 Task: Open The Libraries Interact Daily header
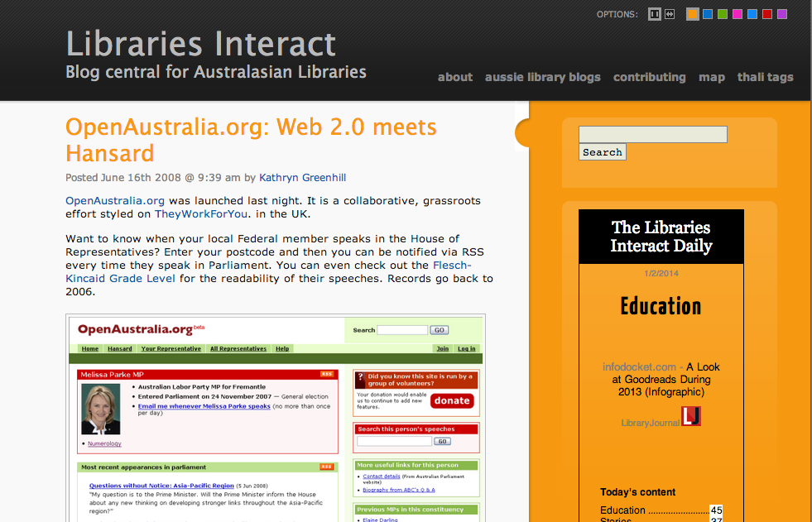[x=661, y=237]
